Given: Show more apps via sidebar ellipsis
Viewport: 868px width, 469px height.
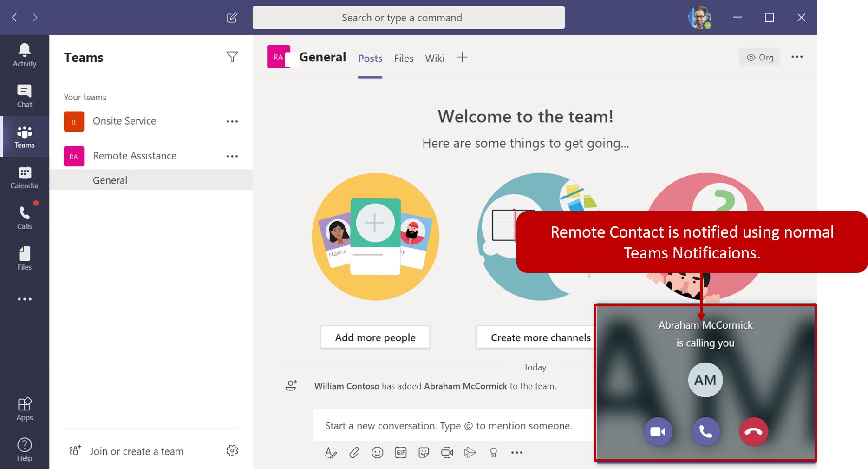Looking at the screenshot, I should 25,299.
